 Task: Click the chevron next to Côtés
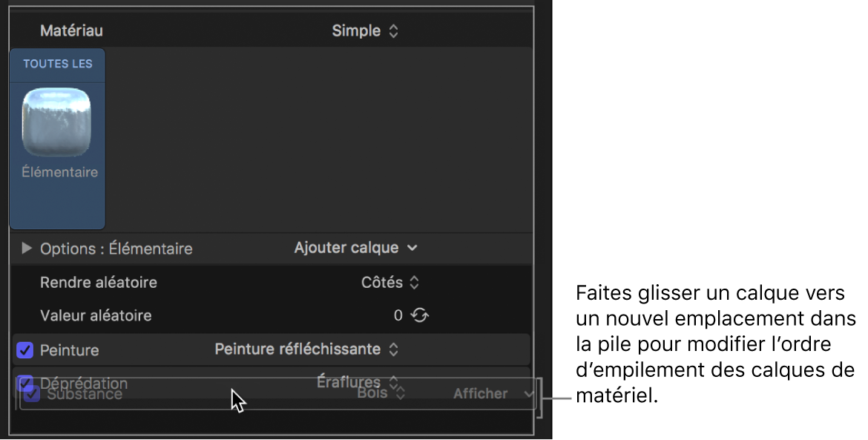[414, 282]
